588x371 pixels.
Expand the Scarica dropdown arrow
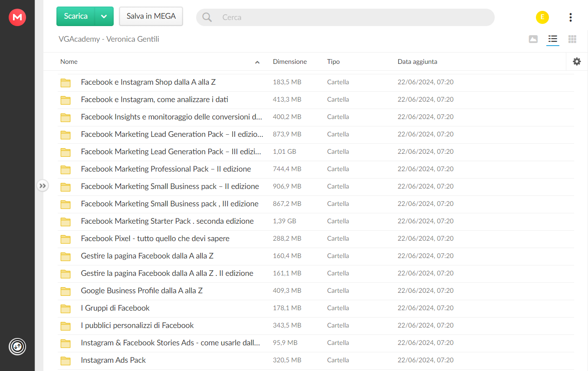pos(104,17)
